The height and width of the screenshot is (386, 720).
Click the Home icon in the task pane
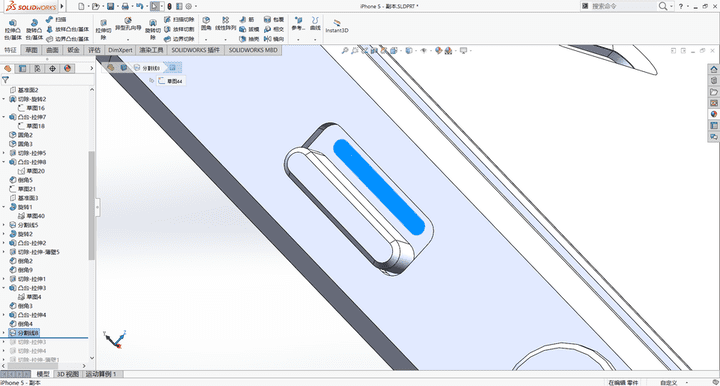714,69
